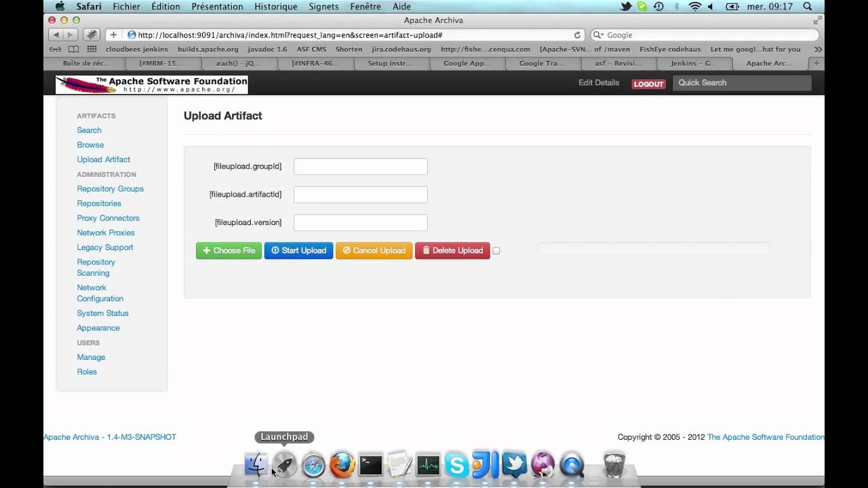Open builds.apache.org bookmark
The image size is (868, 488).
(x=208, y=49)
